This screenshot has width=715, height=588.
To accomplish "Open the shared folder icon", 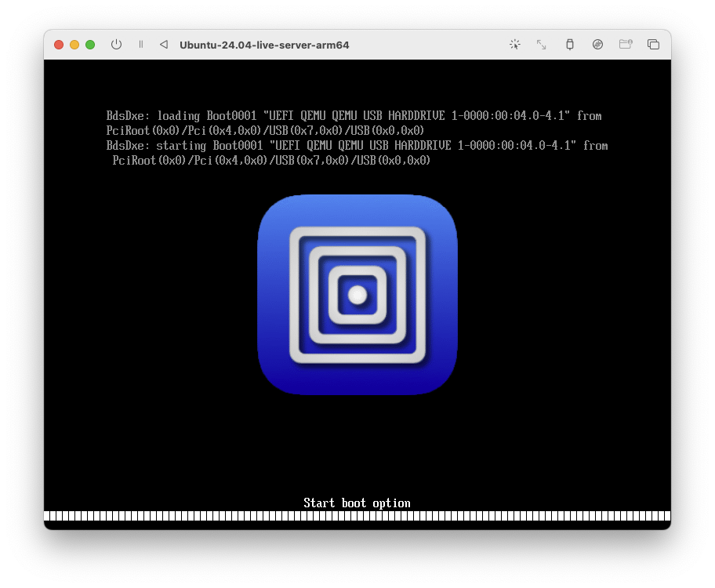I will pyautogui.click(x=626, y=44).
